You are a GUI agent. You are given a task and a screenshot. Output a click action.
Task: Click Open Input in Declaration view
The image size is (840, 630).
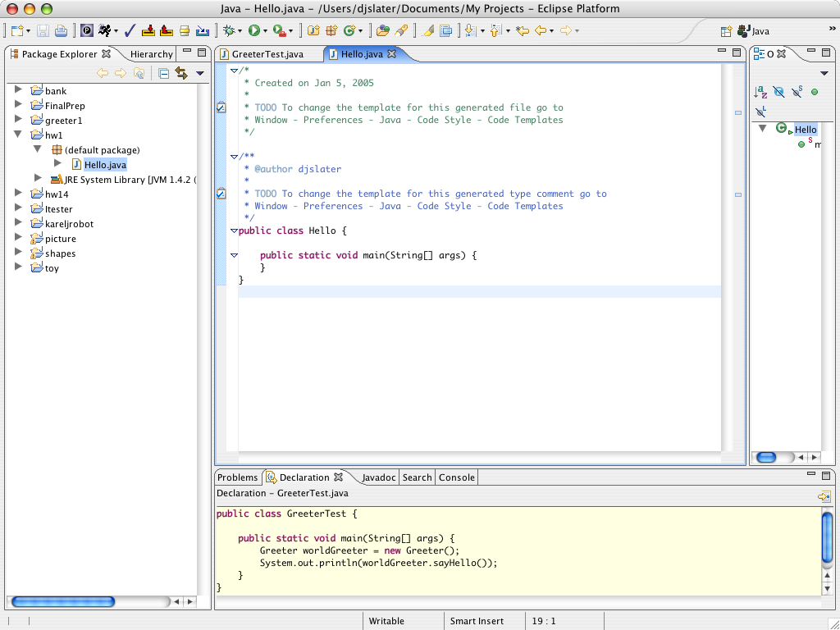(x=824, y=496)
